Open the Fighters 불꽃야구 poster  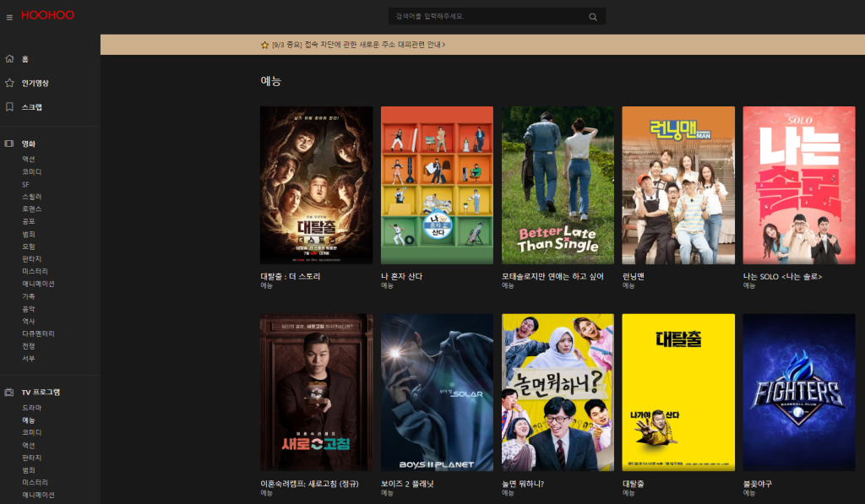point(799,393)
